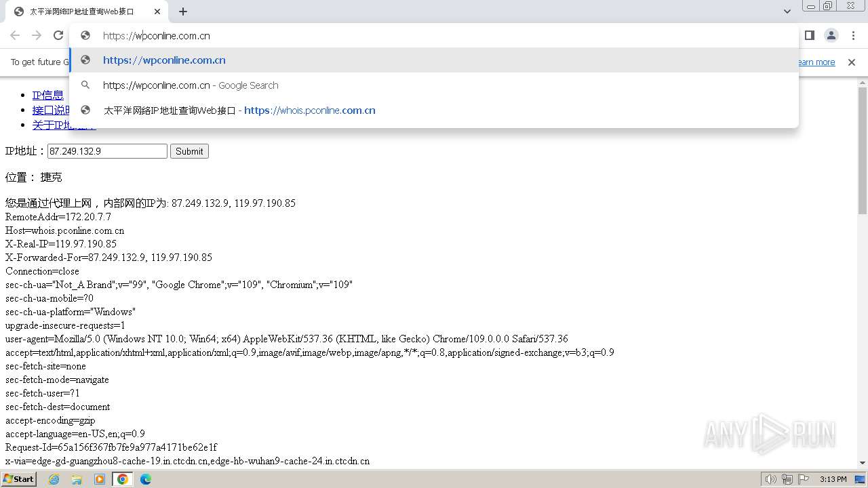The image size is (868, 488).
Task: Click the sec-ch-ua-platform="Windows" line
Action: (71, 312)
